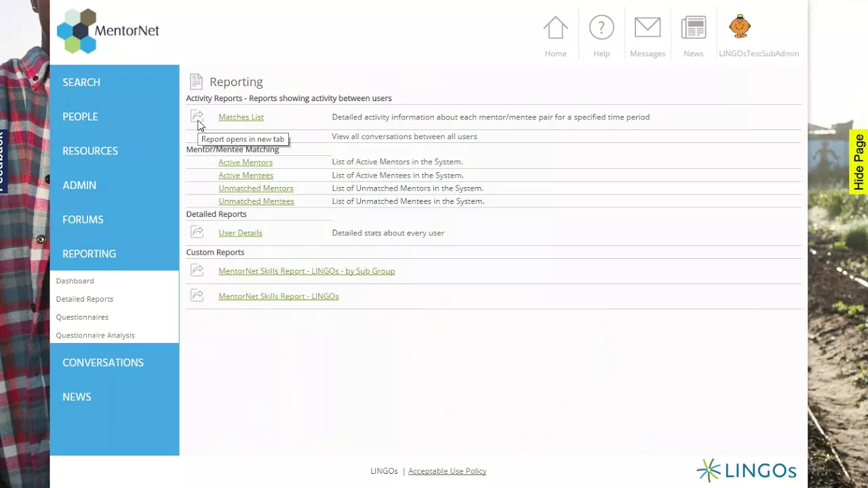Image resolution: width=868 pixels, height=488 pixels.
Task: Open NEWS in sidebar
Action: click(77, 396)
